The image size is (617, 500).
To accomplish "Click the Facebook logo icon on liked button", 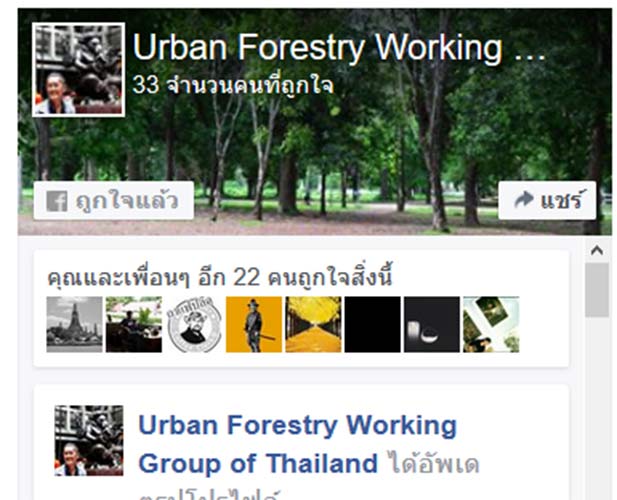I will click(x=57, y=201).
